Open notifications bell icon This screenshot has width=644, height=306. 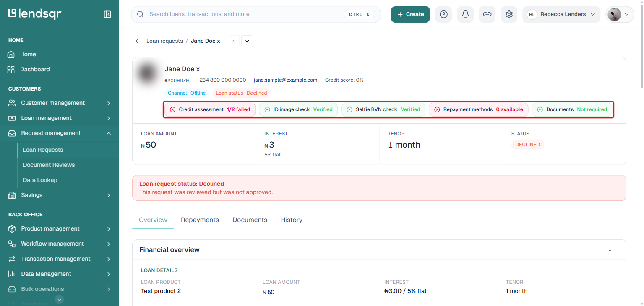coord(465,14)
